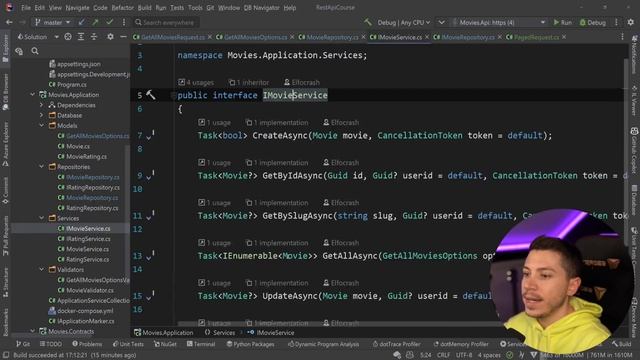This screenshot has height=360, width=640.
Task: Open Solution panel options gear
Action: 110,37
